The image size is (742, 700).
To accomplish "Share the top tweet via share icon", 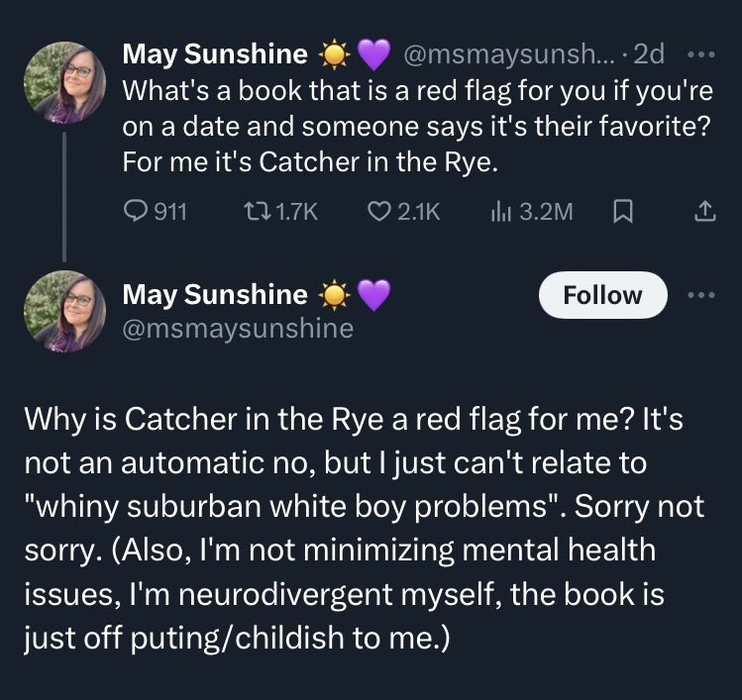I will tap(704, 211).
